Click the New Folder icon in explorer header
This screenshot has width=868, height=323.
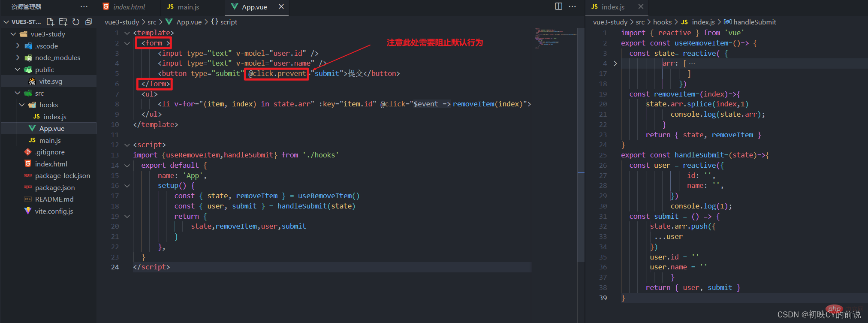[x=63, y=22]
